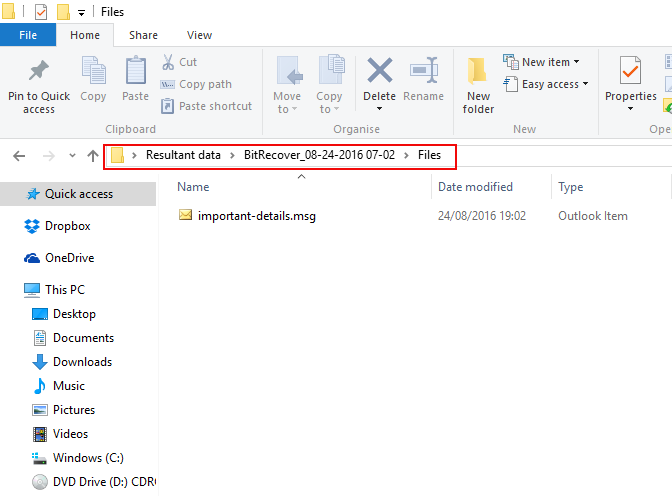This screenshot has width=672, height=496.
Task: Click the Cut scissors icon
Action: click(x=168, y=62)
